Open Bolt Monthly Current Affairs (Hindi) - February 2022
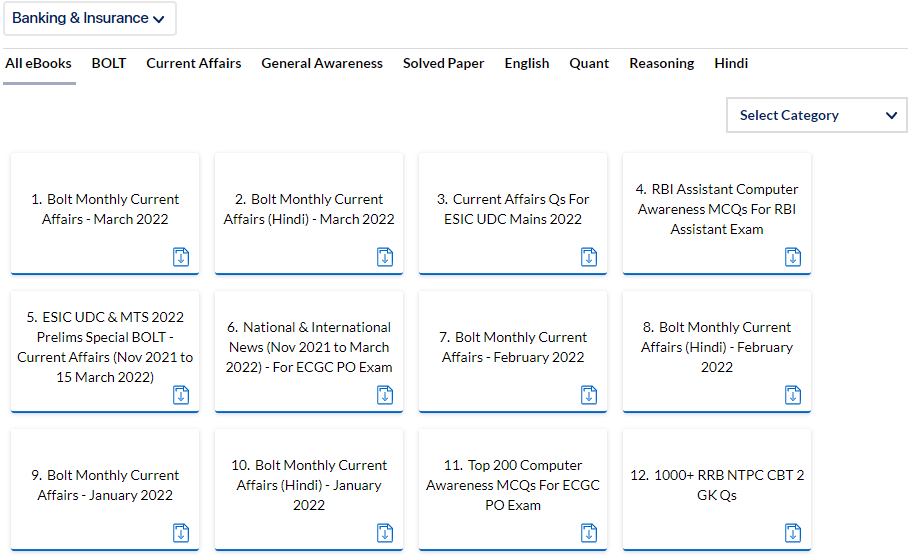 (717, 347)
